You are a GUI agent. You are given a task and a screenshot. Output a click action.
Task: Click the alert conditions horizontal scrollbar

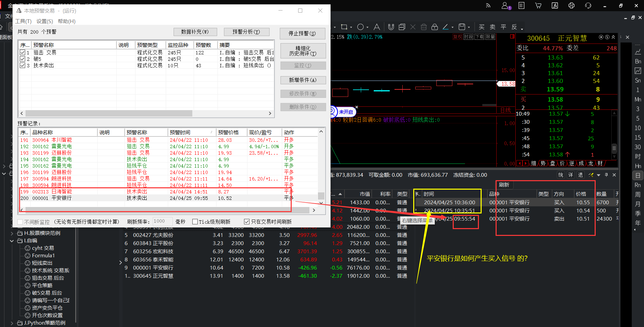click(109, 113)
